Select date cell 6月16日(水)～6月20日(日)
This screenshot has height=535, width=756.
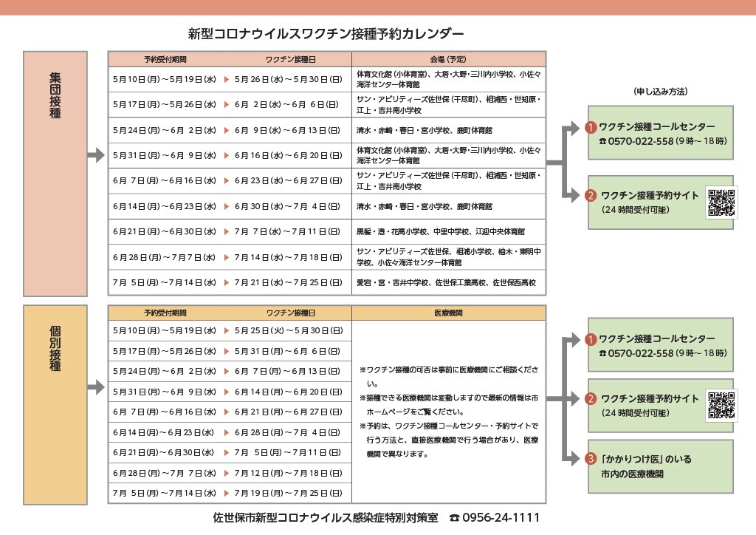point(289,155)
